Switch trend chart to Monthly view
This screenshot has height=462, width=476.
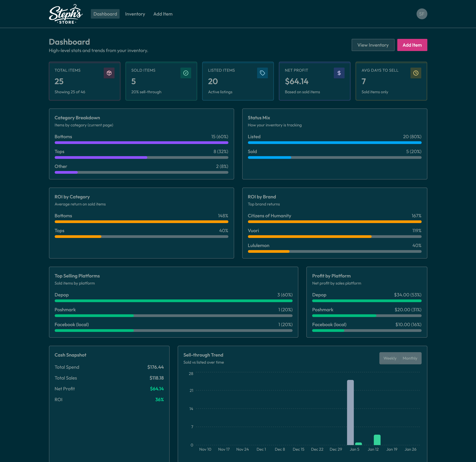click(x=410, y=358)
